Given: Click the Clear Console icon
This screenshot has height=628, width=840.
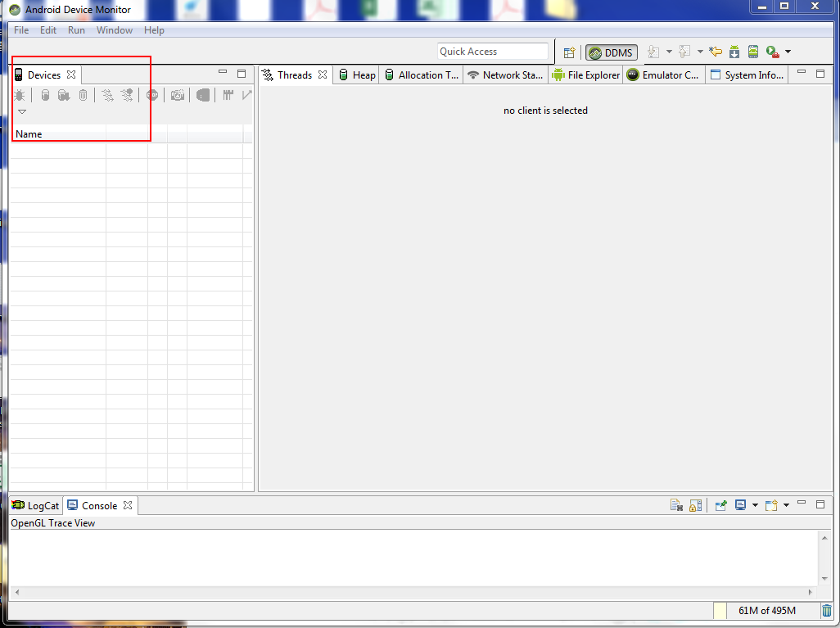Looking at the screenshot, I should (676, 504).
